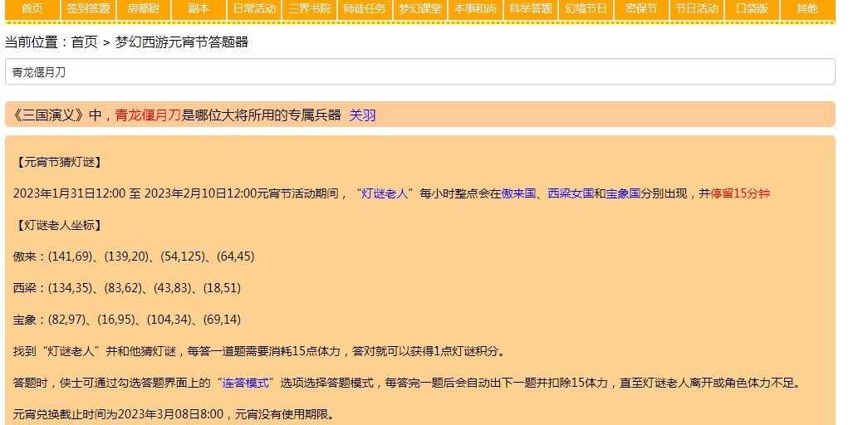868x425 pixels.
Task: Open the 连答模式 link
Action: 245,383
